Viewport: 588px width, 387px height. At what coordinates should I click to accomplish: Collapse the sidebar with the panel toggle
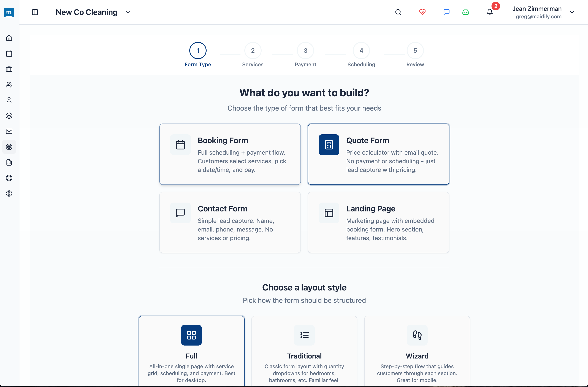pyautogui.click(x=35, y=12)
